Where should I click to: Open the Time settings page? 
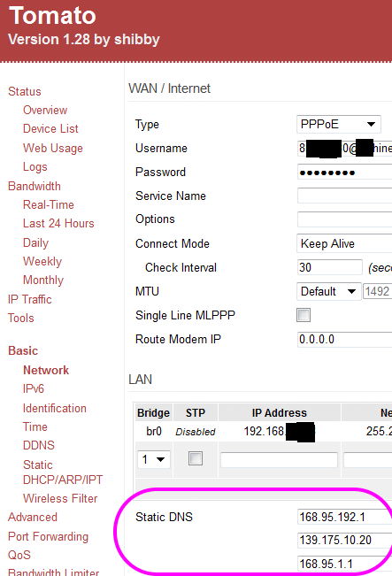coord(35,426)
